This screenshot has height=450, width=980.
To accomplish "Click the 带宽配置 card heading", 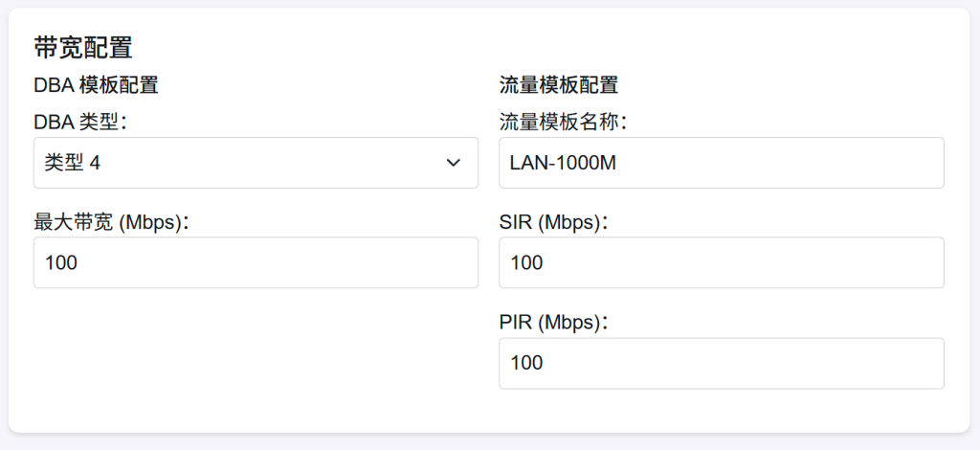I will 83,48.
